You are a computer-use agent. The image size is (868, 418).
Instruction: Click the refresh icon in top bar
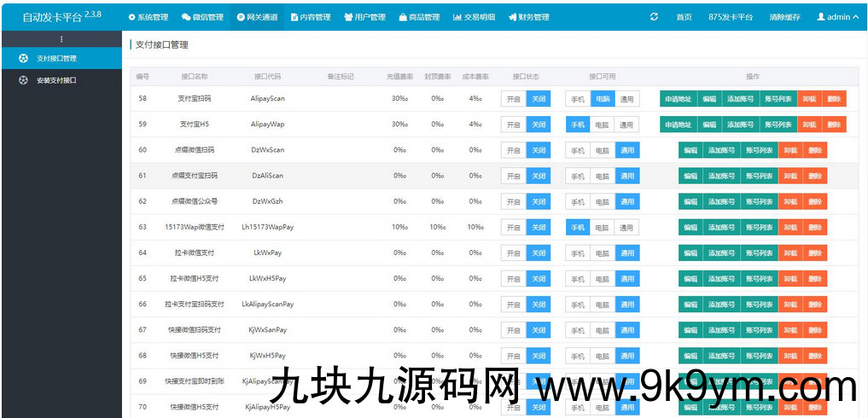(x=654, y=17)
